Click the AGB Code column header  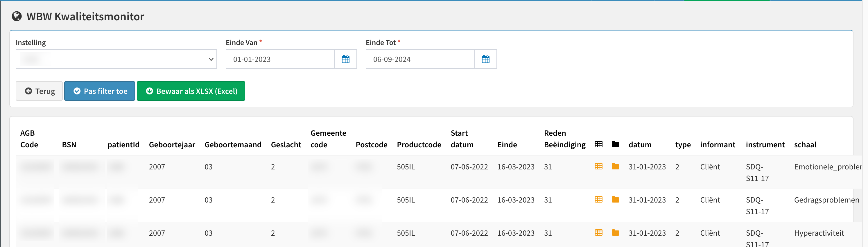click(x=29, y=139)
